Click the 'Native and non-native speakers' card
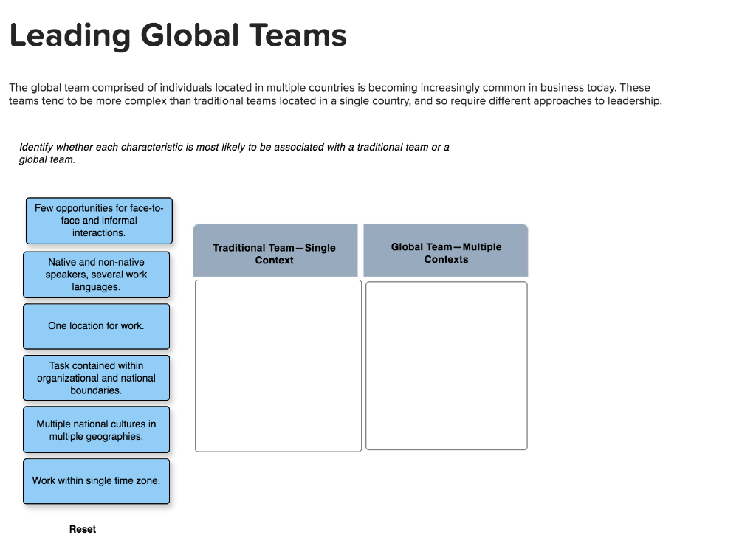This screenshot has width=756, height=538. (x=96, y=275)
